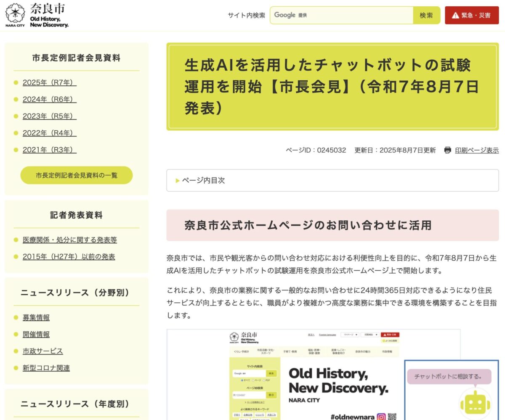Viewport: 505px width, 420px height.
Task: Focus the Google site search field
Action: tap(342, 15)
